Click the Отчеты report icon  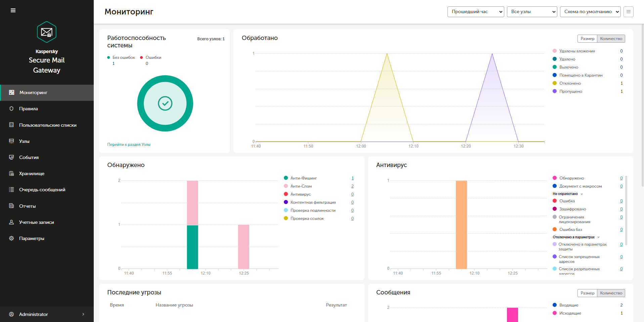pos(11,206)
